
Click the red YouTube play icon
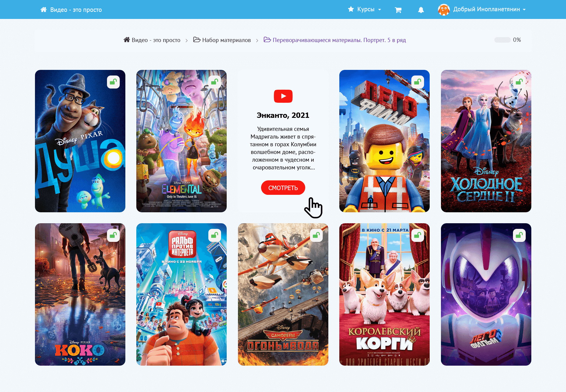tap(283, 96)
